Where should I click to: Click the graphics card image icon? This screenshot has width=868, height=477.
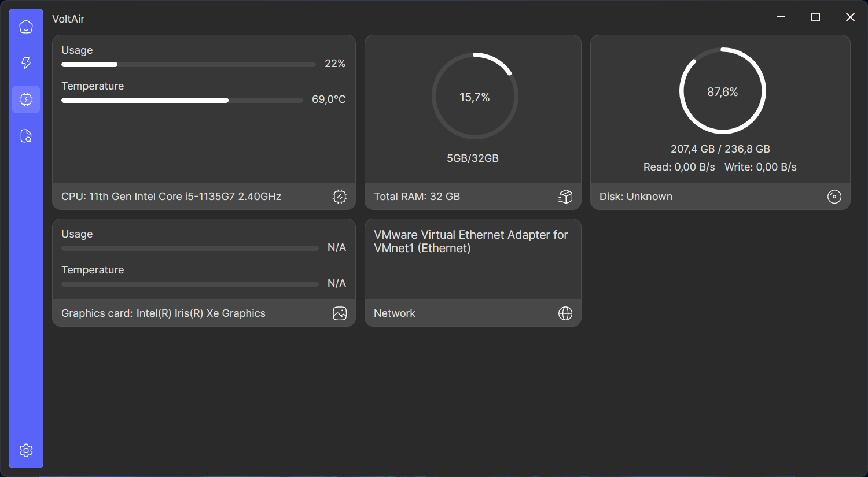tap(340, 313)
